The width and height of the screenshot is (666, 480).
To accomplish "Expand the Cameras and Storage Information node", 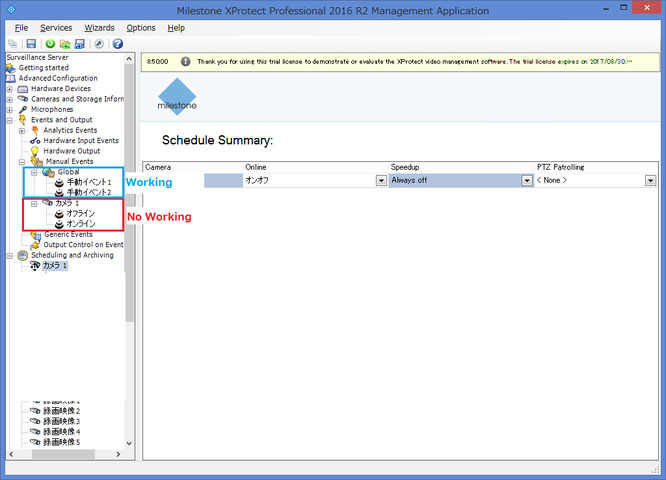I will tap(10, 99).
